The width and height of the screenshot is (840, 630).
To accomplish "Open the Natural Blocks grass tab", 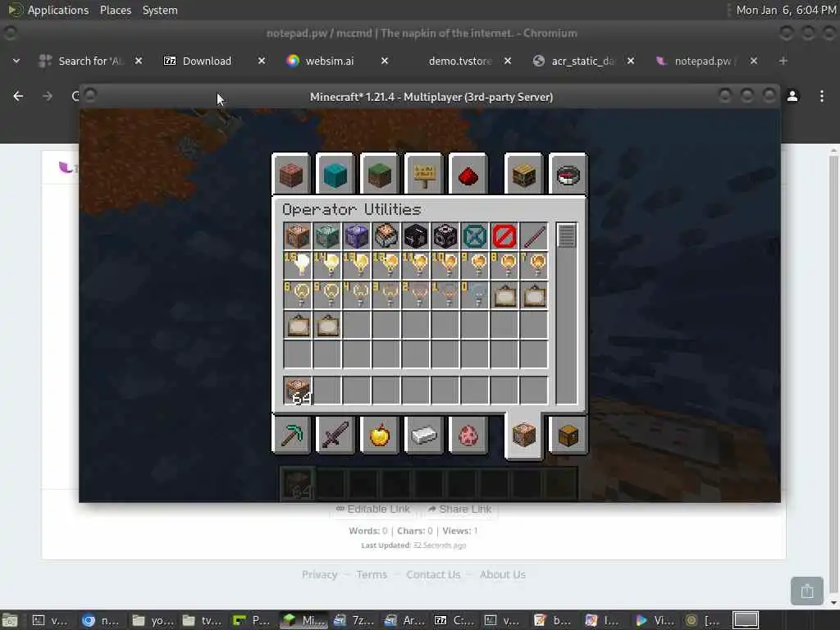I will 380,174.
